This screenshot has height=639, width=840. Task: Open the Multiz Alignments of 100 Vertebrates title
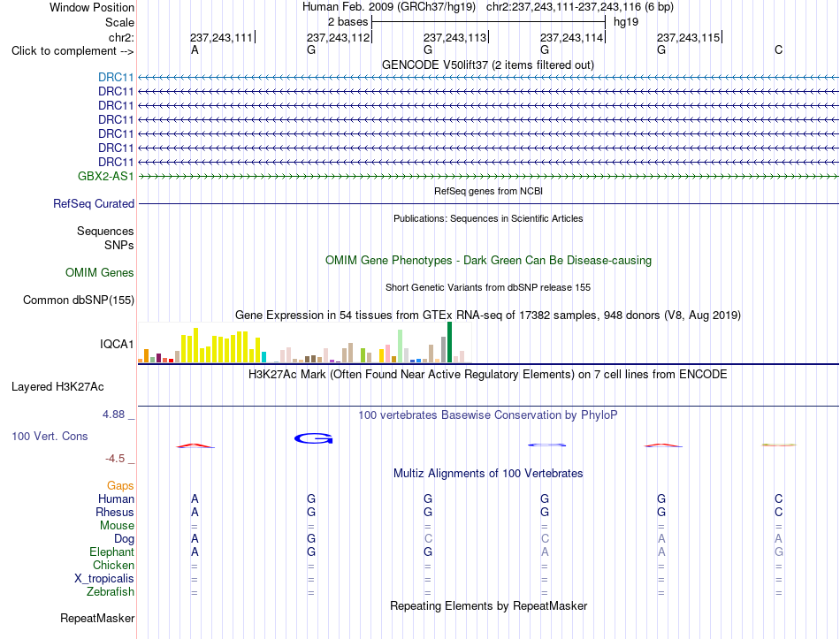click(x=488, y=474)
